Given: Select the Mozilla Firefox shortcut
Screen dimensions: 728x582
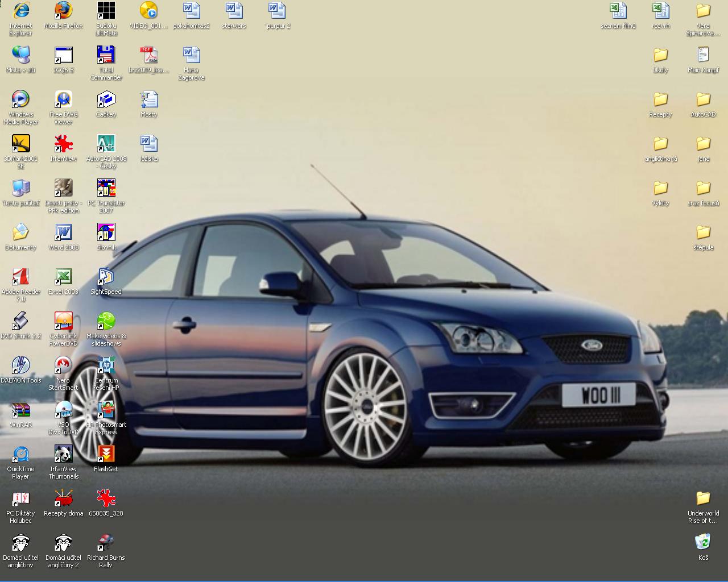Looking at the screenshot, I should [x=63, y=11].
